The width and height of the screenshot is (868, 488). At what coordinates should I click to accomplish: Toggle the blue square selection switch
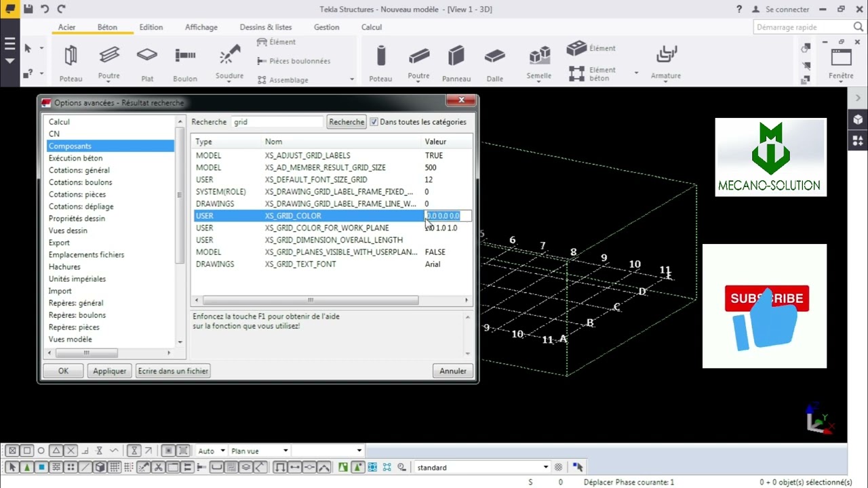point(41,467)
